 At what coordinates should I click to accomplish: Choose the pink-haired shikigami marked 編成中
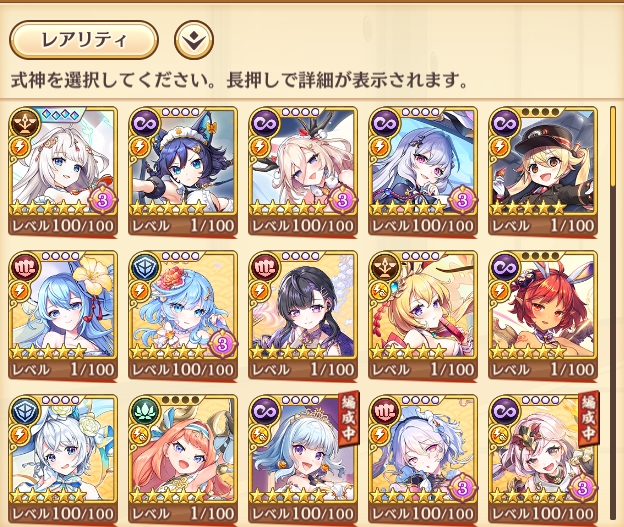click(x=543, y=460)
